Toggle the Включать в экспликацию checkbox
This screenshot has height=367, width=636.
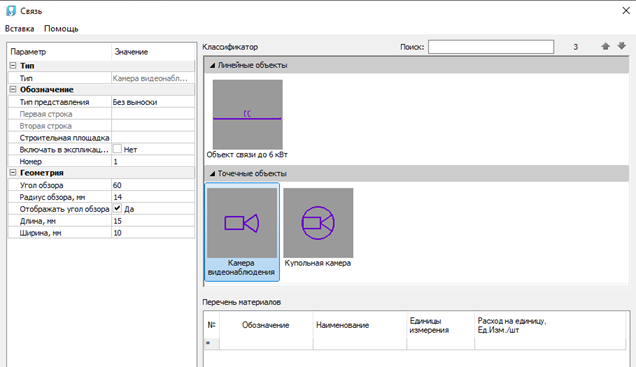(x=117, y=149)
